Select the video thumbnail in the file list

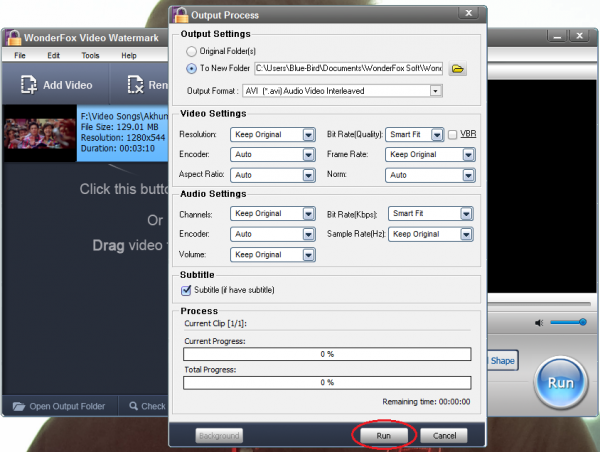(39, 133)
